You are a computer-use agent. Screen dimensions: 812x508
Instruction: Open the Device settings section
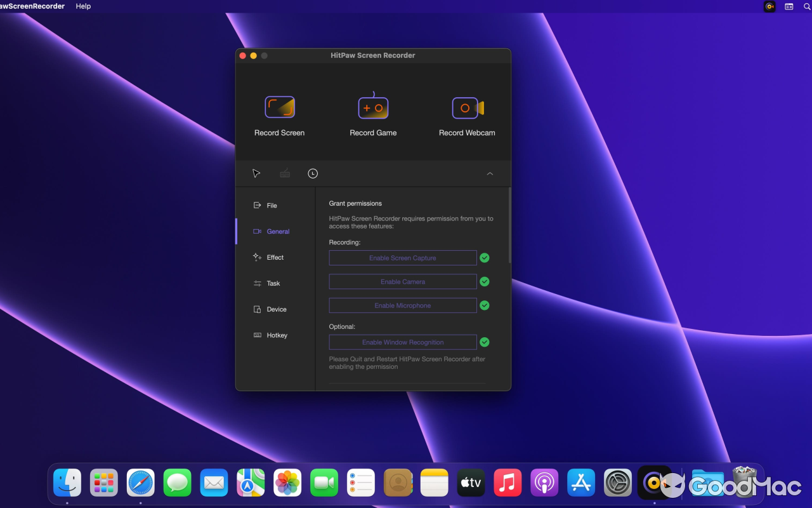277,309
